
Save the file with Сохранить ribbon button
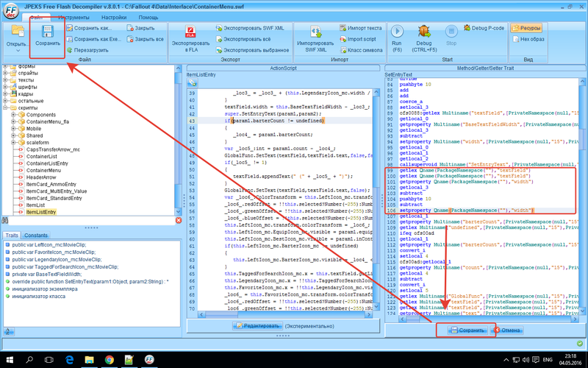click(48, 37)
